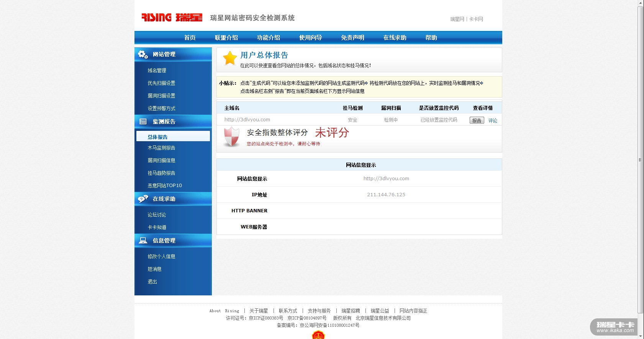Click the About Rising footer link
644x339 pixels.
click(224, 311)
